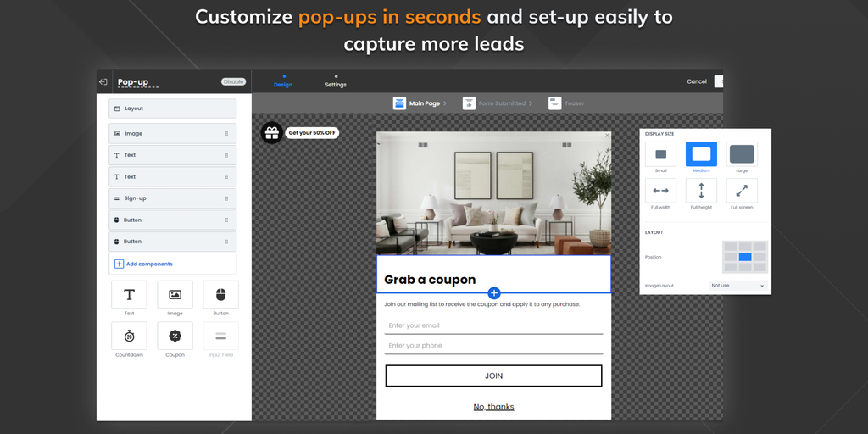868x434 pixels.
Task: Click the No, thanks link
Action: click(x=493, y=407)
